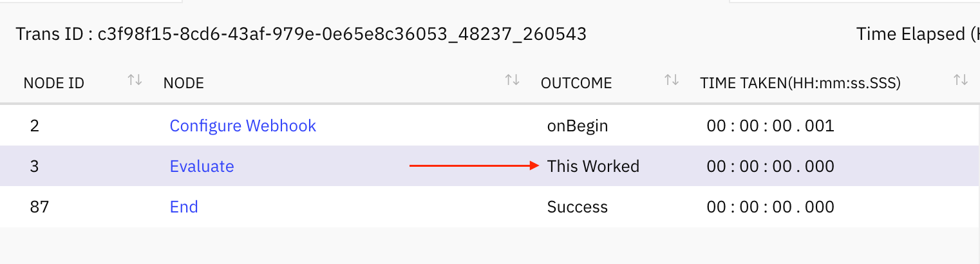
Task: Open the Evaluate node link
Action: click(x=202, y=166)
